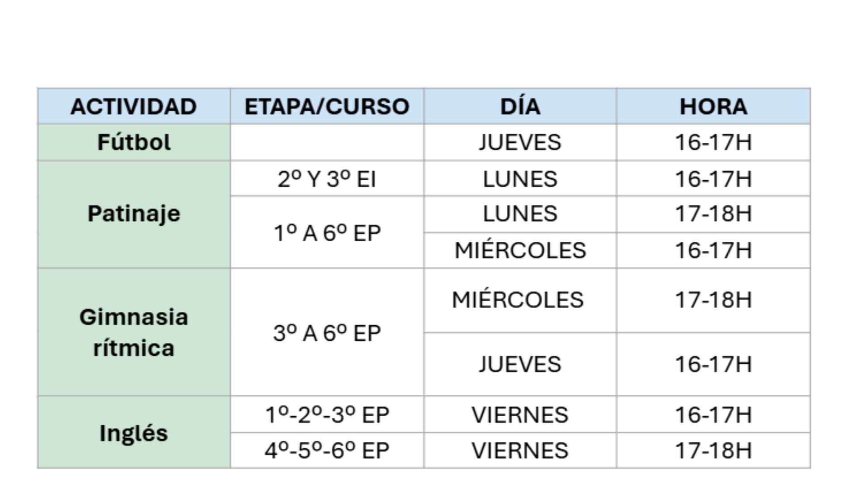Viewport: 868px width, 488px height.
Task: Click the JUEVES cell in Fútbol row
Action: click(520, 142)
